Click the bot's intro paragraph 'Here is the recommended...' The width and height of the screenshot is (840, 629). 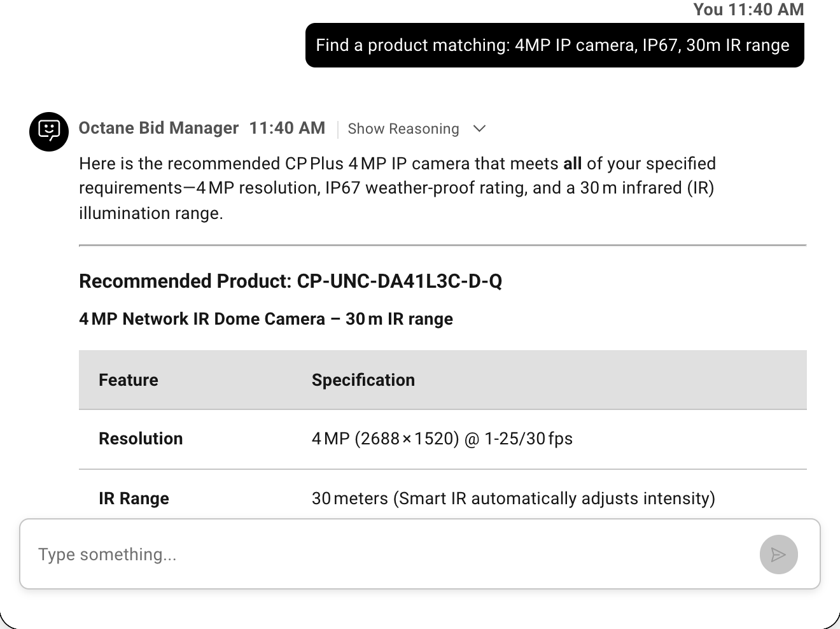point(397,188)
